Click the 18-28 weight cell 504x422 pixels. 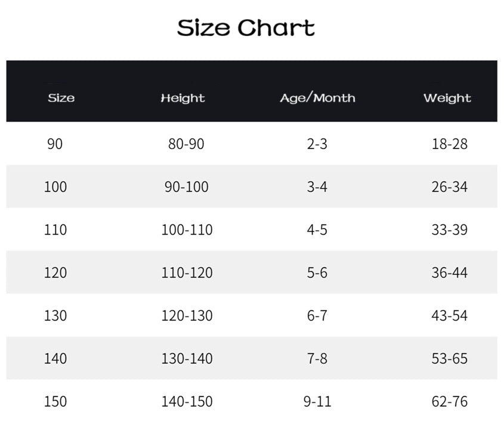coord(449,144)
